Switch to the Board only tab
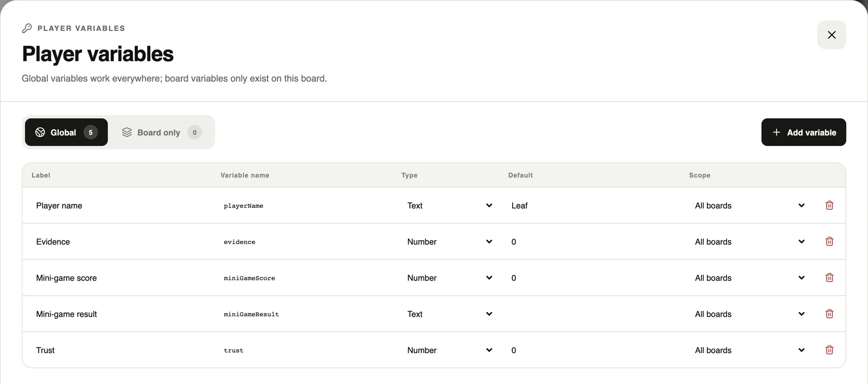Image resolution: width=868 pixels, height=384 pixels. 161,132
